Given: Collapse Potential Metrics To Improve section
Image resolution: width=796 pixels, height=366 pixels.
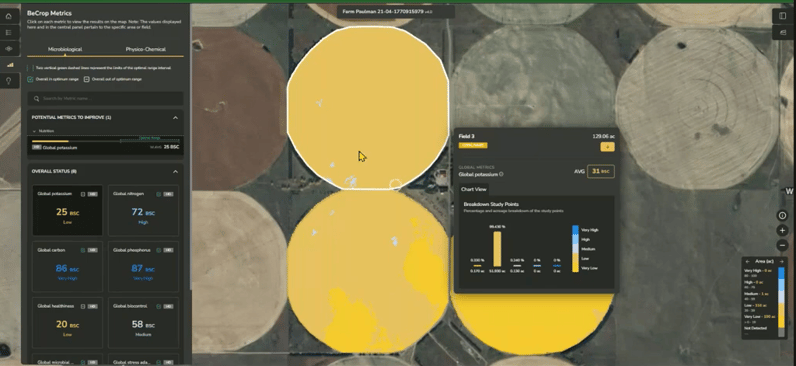Looking at the screenshot, I should [175, 118].
